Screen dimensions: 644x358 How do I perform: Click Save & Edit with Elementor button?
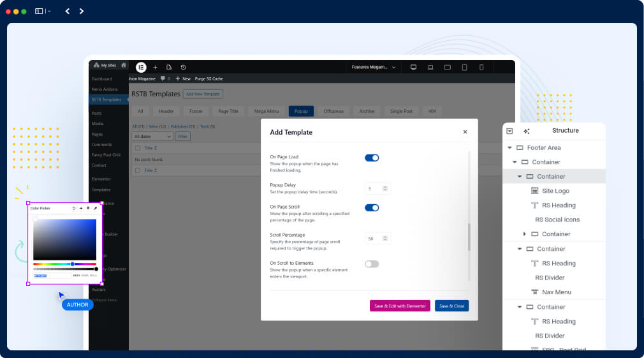pos(400,306)
